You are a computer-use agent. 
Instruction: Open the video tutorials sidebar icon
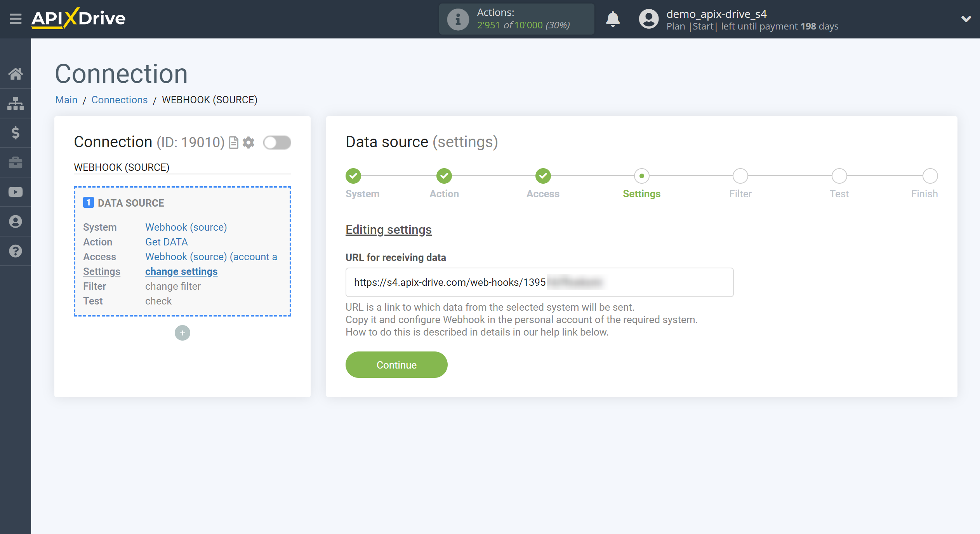[16, 192]
